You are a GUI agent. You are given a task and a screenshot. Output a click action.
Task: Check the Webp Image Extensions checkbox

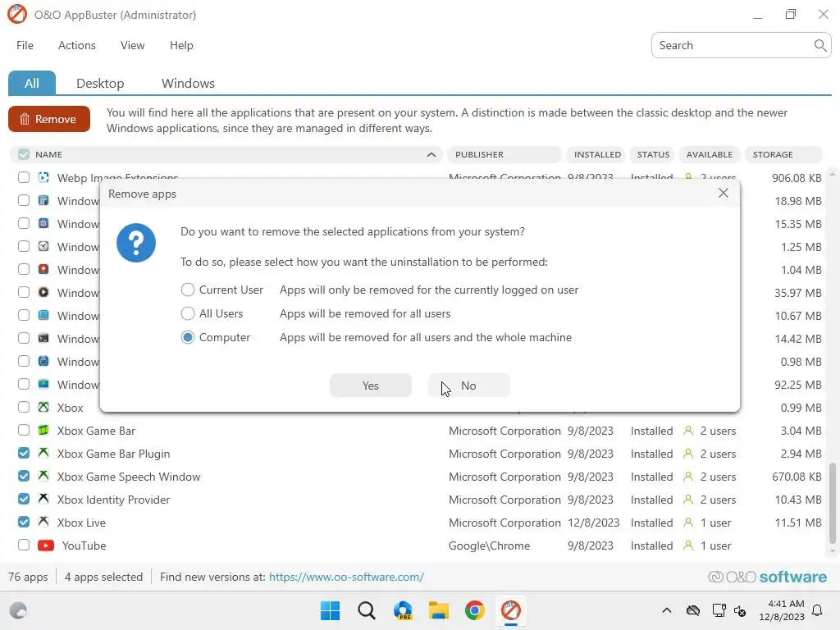24,177
